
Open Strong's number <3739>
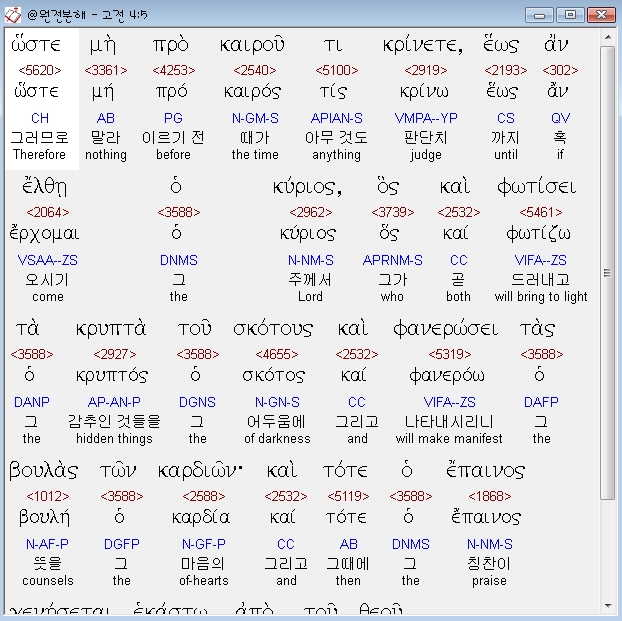(x=393, y=212)
